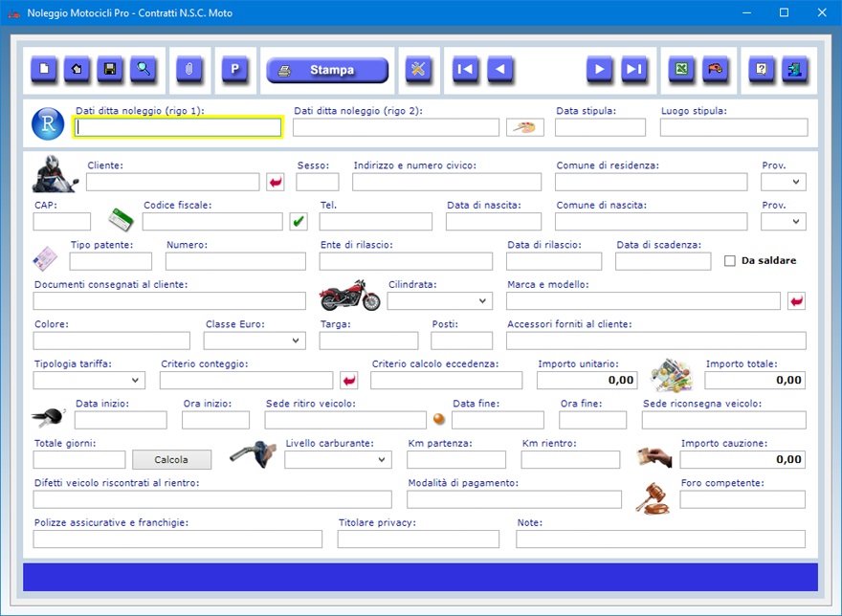This screenshot has width=842, height=616.
Task: Click the Titolare privacy field
Action: (418, 539)
